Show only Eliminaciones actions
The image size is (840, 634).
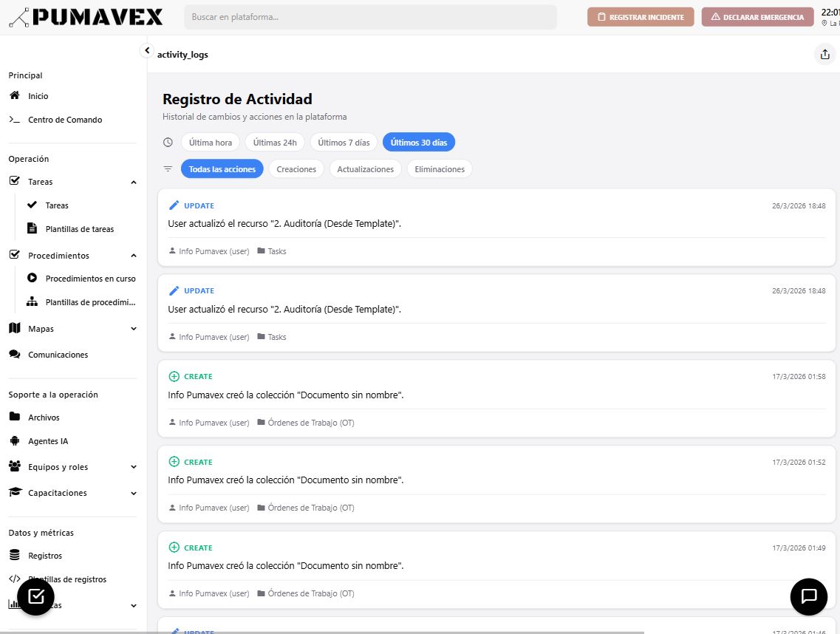pos(440,169)
